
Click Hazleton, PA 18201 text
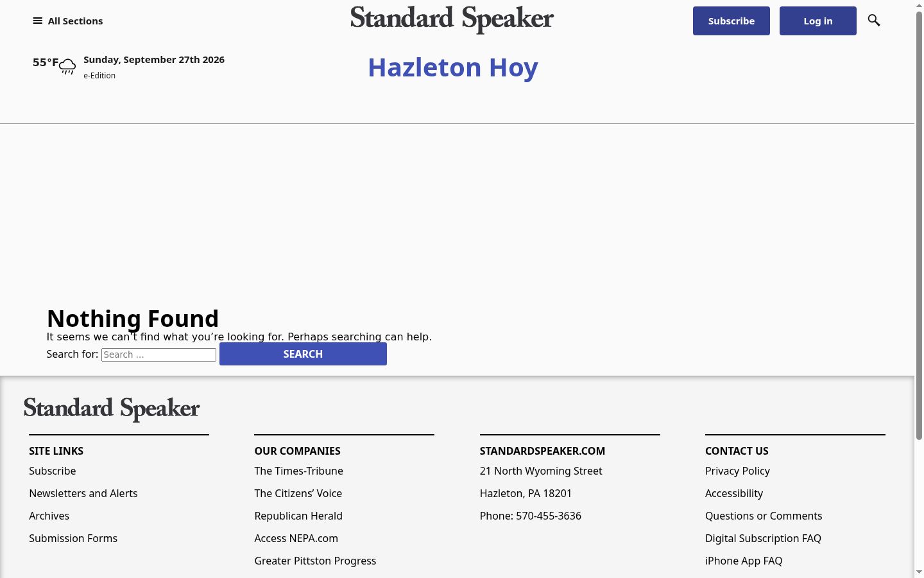click(526, 493)
